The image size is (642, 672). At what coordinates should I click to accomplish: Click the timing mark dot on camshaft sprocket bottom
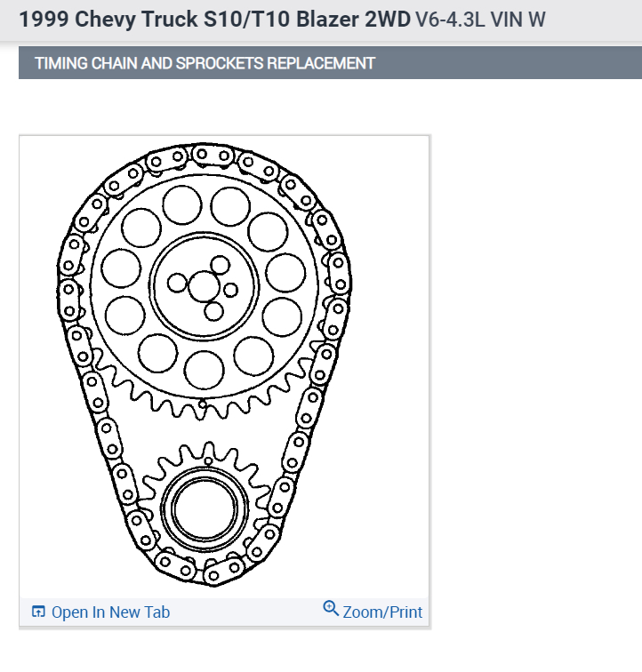pyautogui.click(x=202, y=404)
